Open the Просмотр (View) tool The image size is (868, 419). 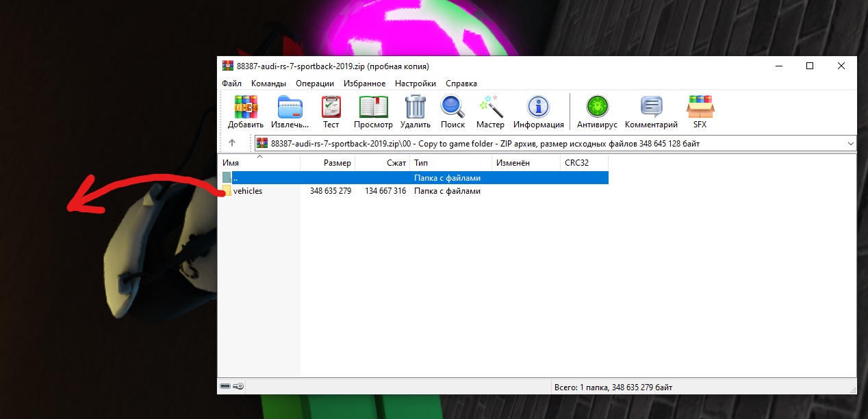click(x=373, y=107)
